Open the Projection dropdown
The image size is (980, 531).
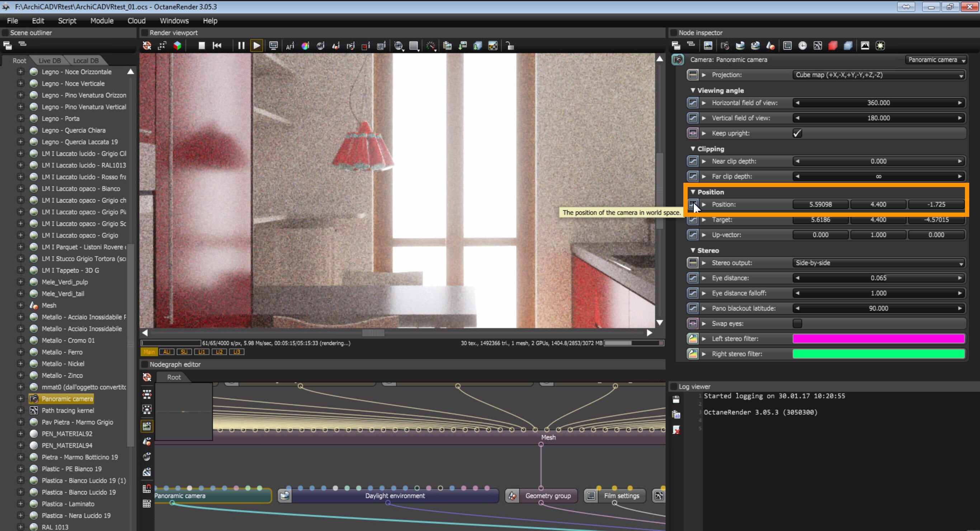(x=878, y=75)
